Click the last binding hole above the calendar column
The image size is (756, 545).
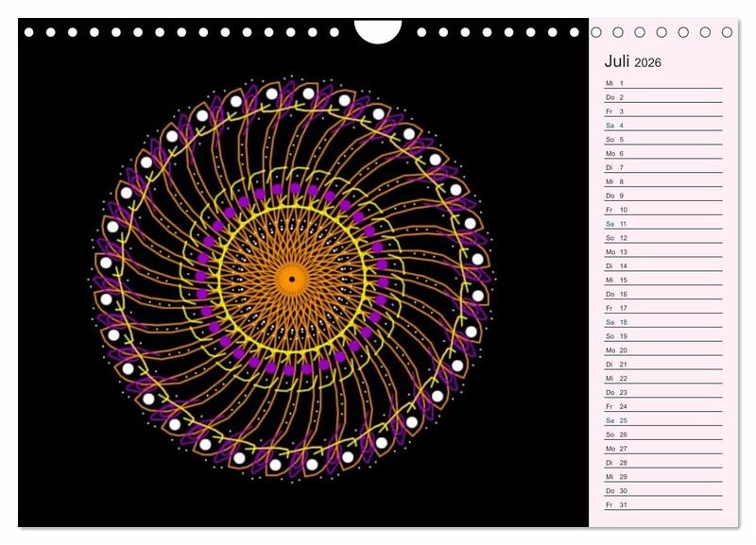coord(727,32)
